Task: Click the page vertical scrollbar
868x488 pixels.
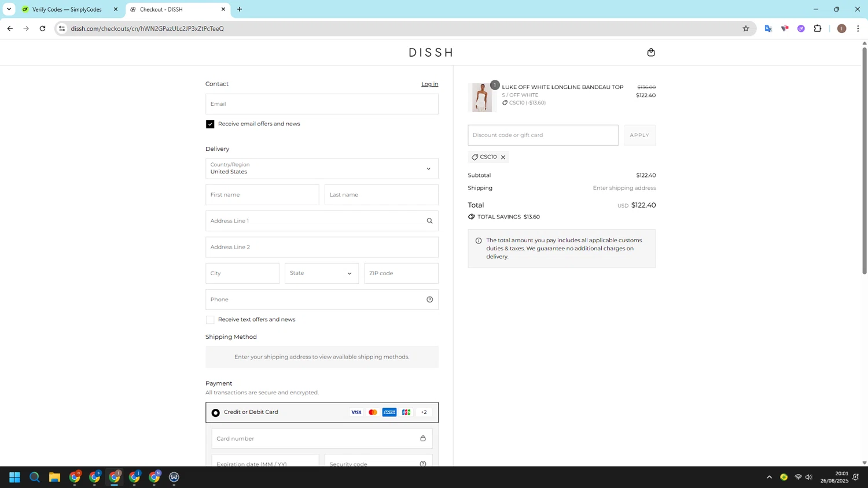Action: (x=865, y=162)
